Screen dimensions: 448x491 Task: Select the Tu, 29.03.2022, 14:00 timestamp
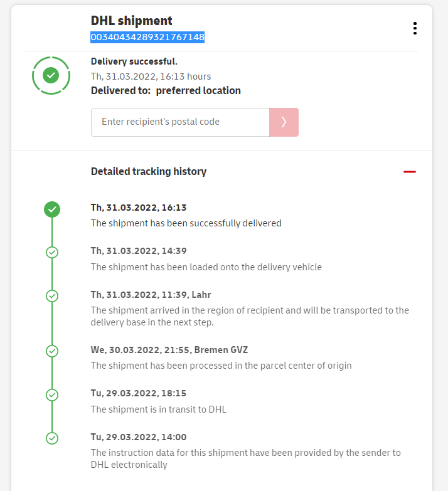click(139, 437)
